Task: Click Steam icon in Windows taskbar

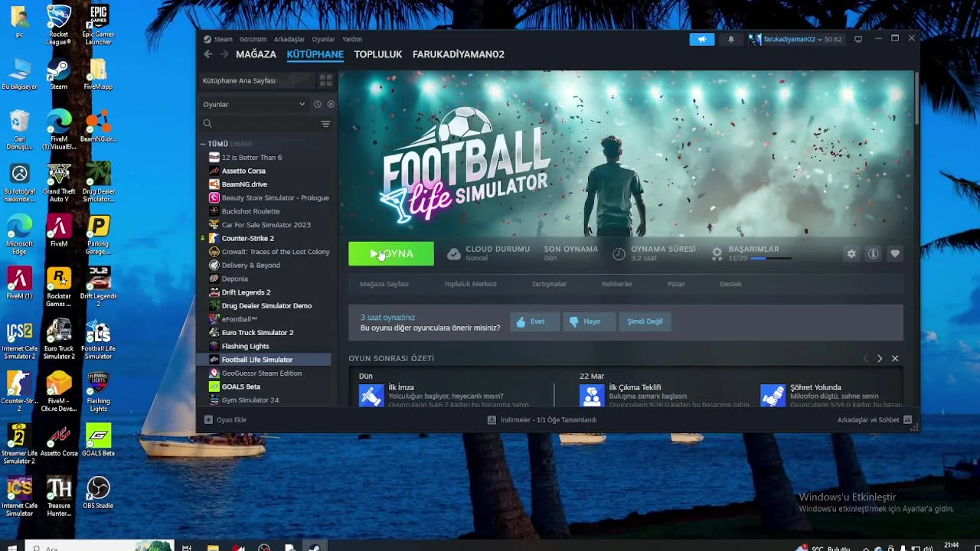Action: [314, 546]
